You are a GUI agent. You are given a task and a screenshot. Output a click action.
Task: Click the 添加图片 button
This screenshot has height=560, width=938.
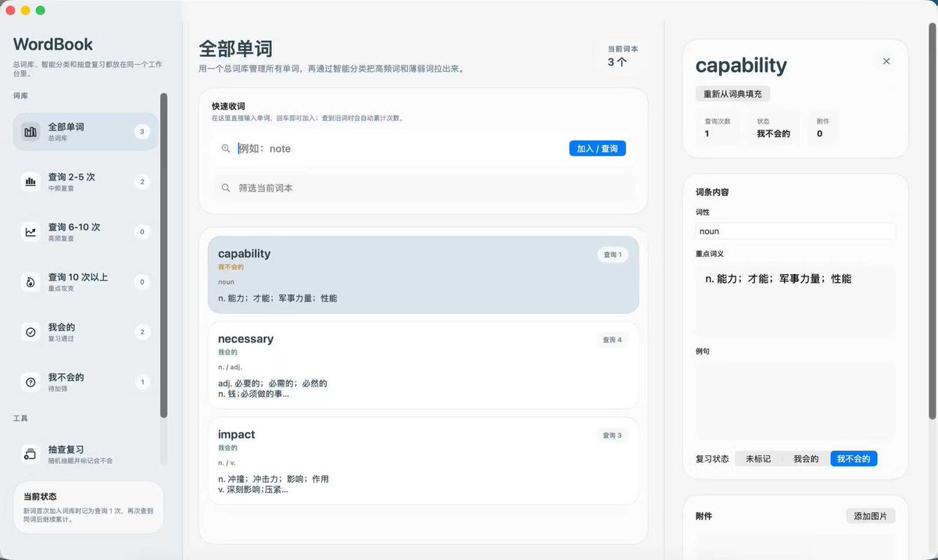(x=871, y=516)
